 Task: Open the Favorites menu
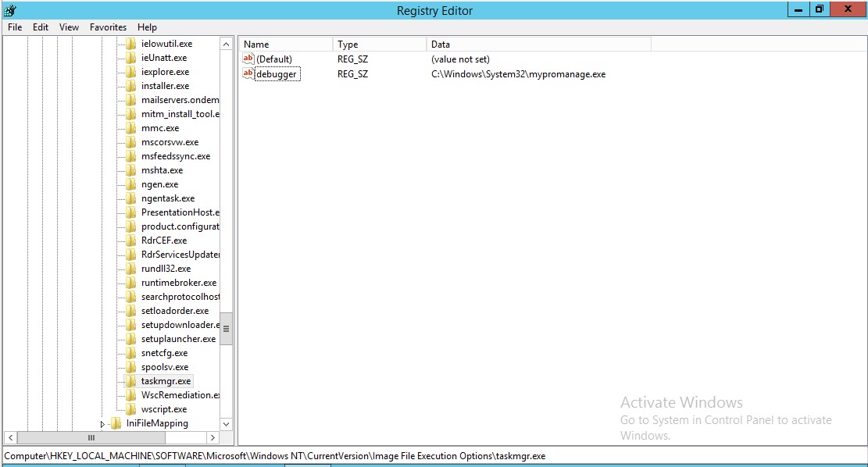[108, 27]
